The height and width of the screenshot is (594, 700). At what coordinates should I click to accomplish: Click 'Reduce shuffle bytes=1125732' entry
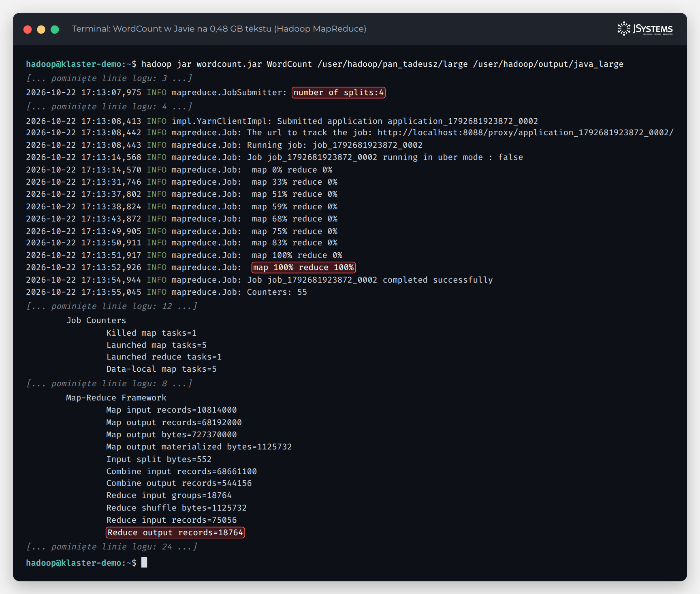click(x=177, y=508)
